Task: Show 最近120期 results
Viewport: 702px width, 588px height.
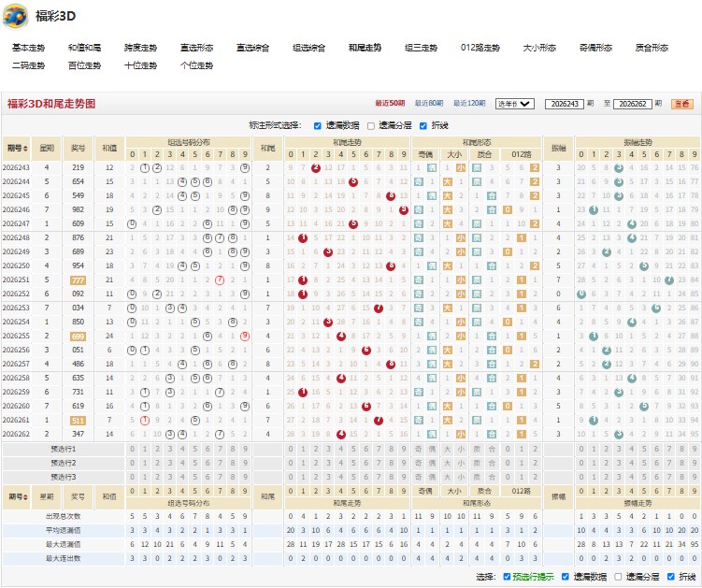Action: pos(468,104)
